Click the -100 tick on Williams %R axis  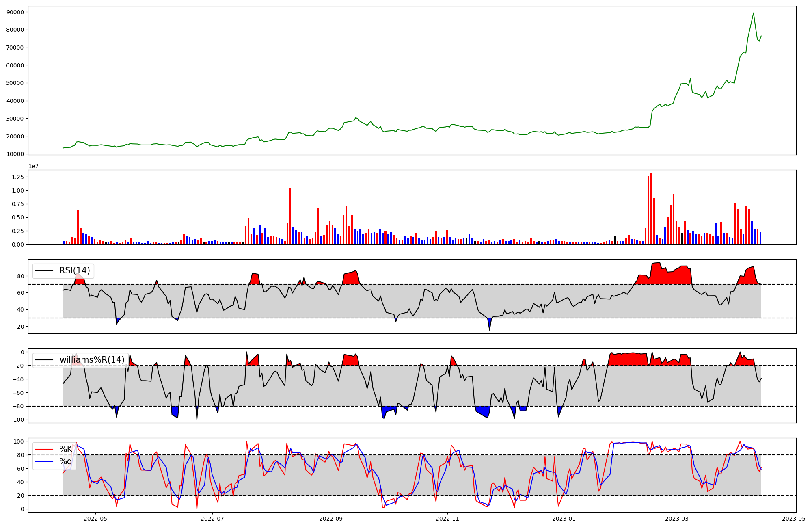click(x=17, y=420)
